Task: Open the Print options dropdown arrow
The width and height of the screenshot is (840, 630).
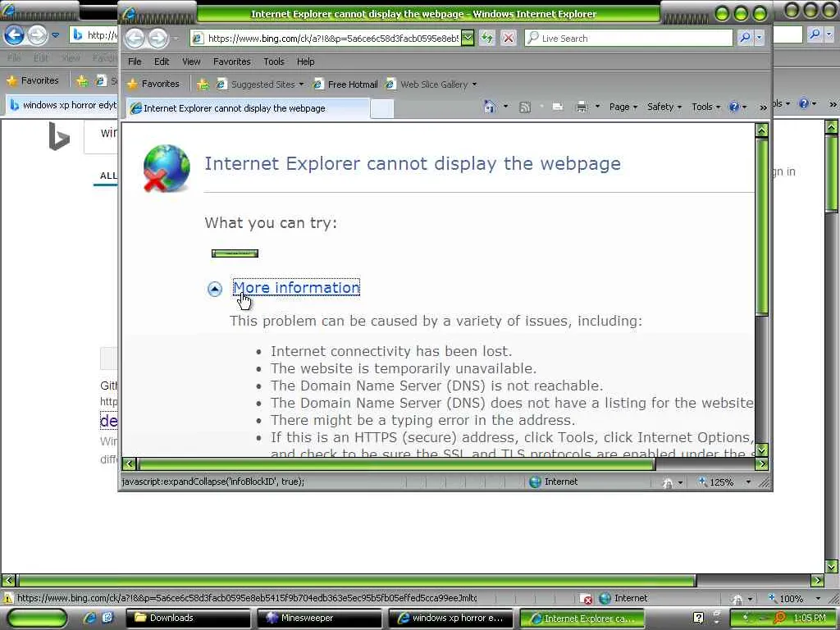Action: tap(597, 107)
